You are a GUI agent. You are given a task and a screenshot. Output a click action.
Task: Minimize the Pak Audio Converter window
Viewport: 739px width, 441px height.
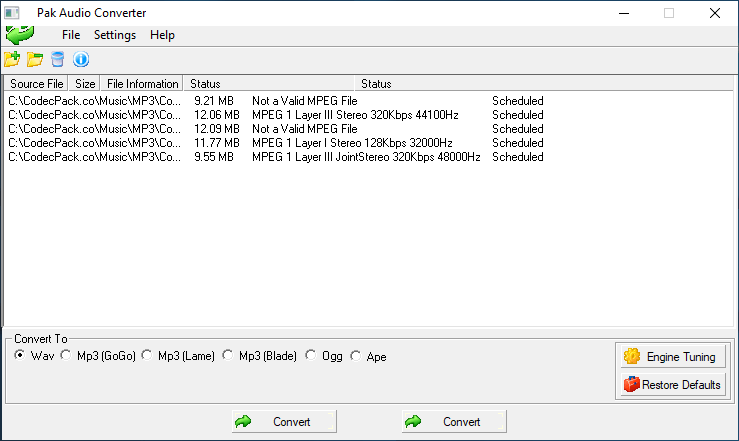[624, 13]
